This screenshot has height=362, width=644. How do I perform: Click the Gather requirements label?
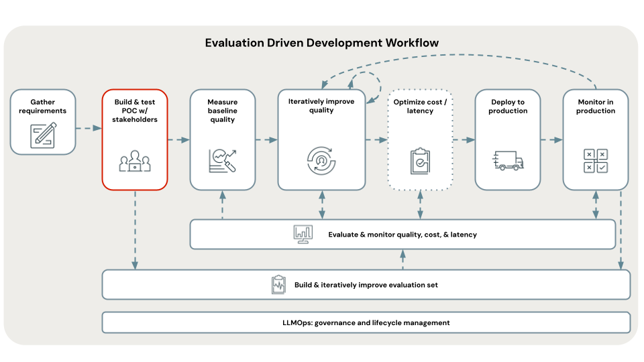coord(43,106)
